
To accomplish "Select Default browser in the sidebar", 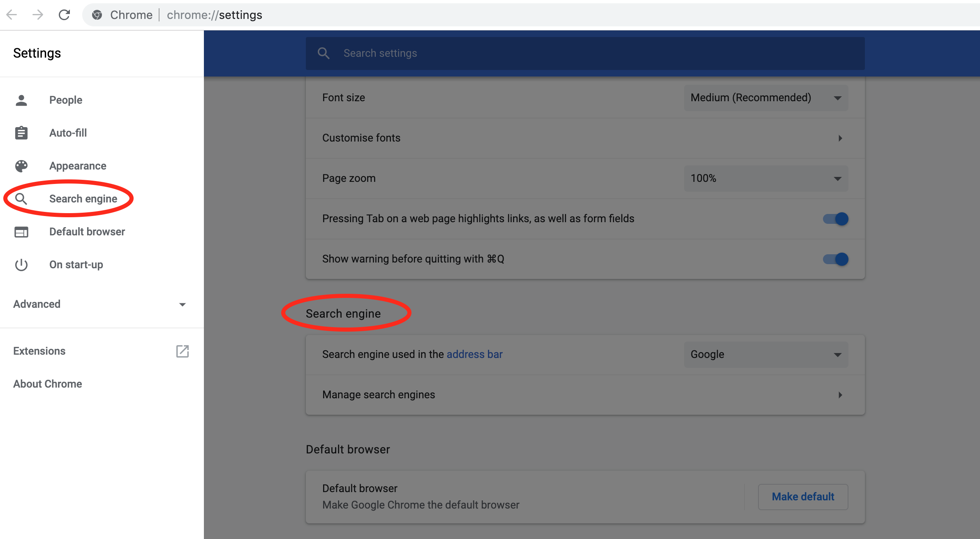I will [x=87, y=232].
